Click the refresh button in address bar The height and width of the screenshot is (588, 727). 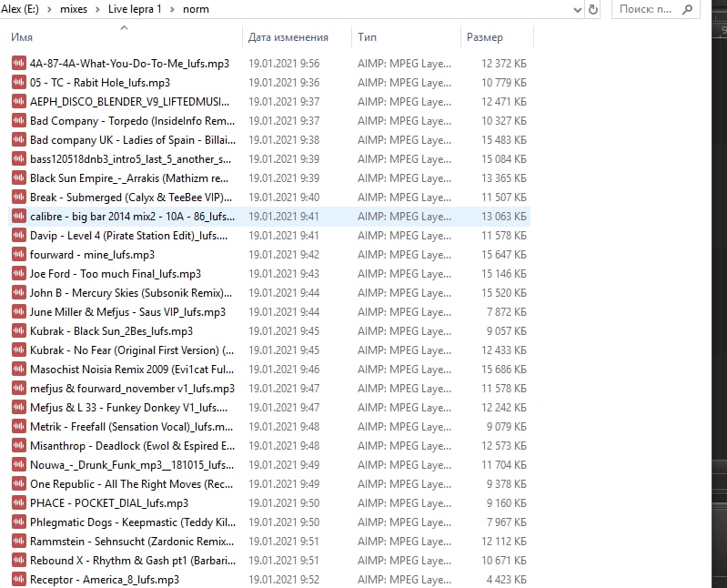click(593, 9)
